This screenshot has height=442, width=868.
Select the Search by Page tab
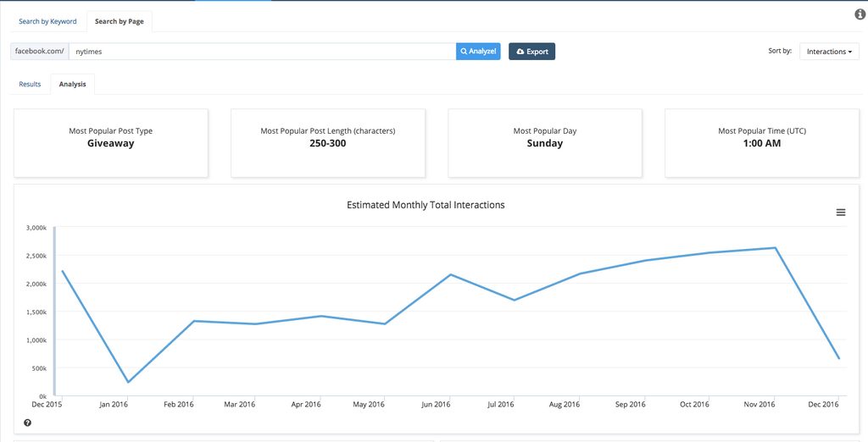(x=119, y=21)
